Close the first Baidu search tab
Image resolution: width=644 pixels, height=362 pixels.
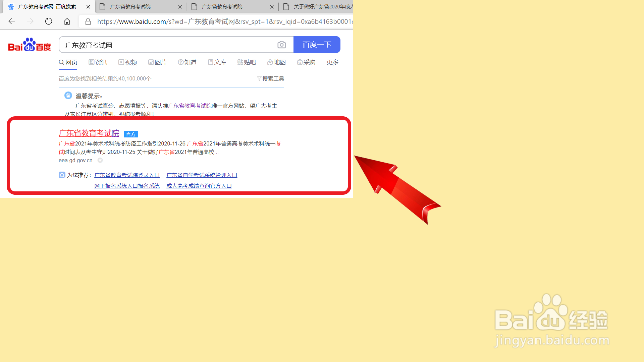pyautogui.click(x=88, y=7)
